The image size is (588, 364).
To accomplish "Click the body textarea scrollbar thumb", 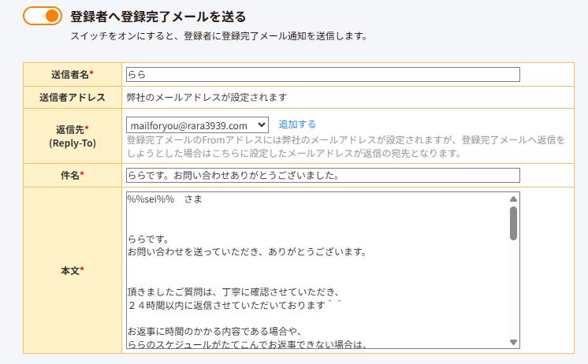I will tap(513, 223).
